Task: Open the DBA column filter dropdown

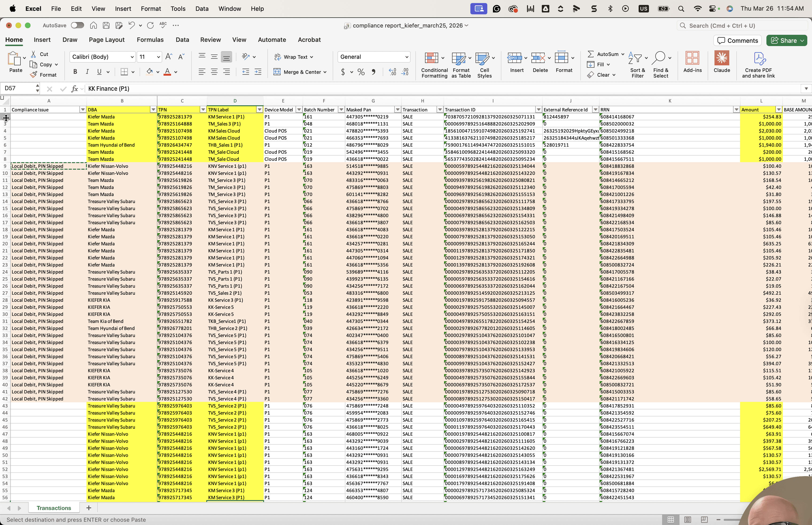Action: (153, 110)
